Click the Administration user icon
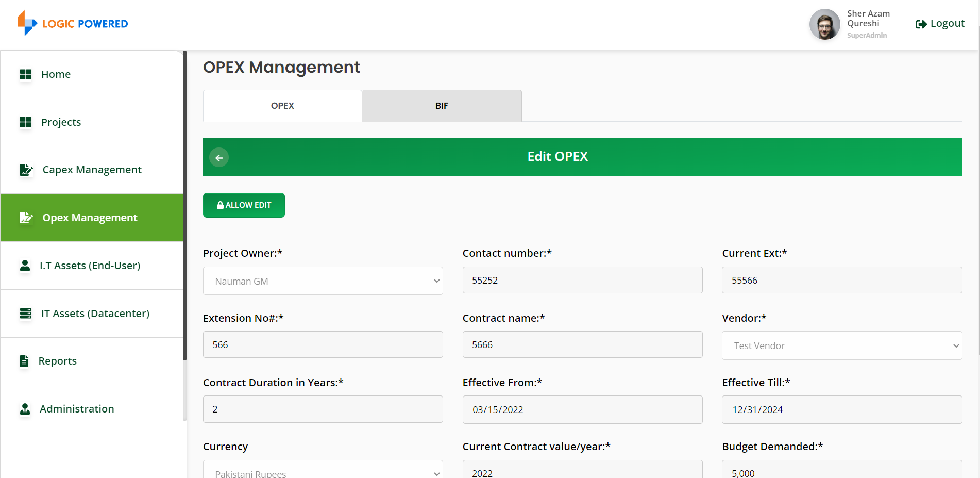Image resolution: width=980 pixels, height=478 pixels. [25, 409]
